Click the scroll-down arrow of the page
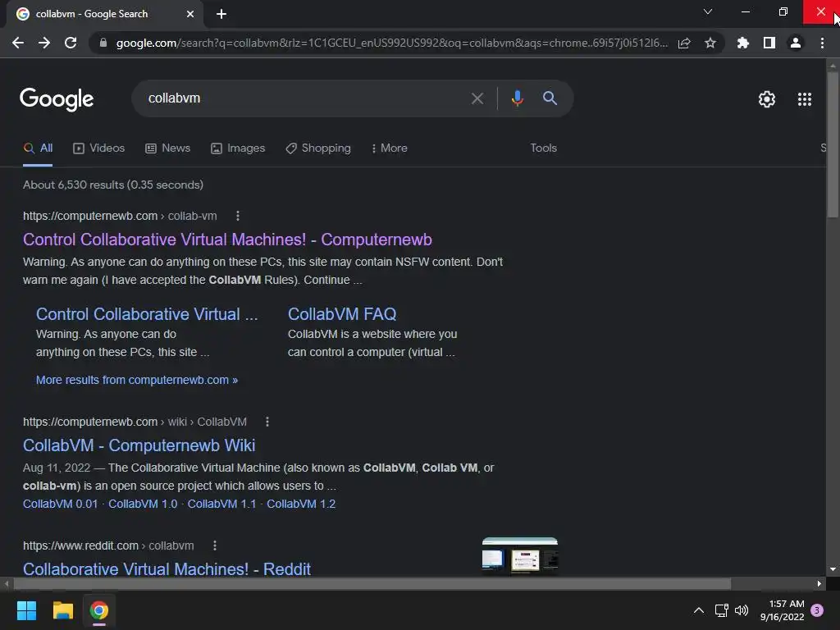 click(832, 569)
